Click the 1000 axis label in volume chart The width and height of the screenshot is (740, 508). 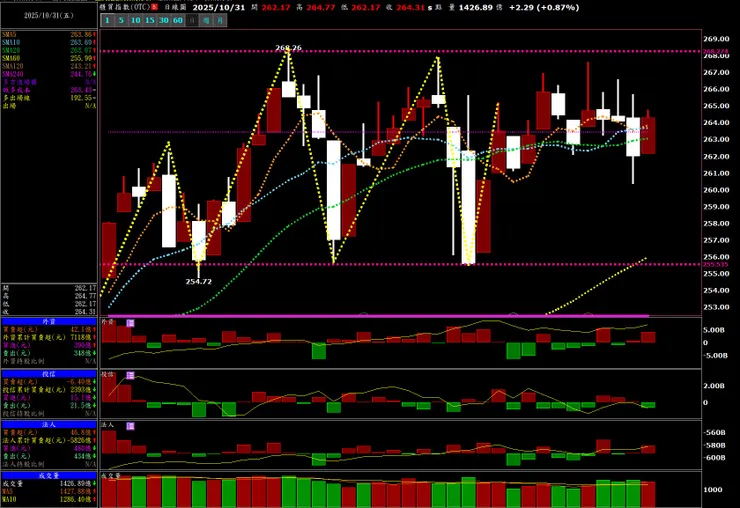(713, 490)
